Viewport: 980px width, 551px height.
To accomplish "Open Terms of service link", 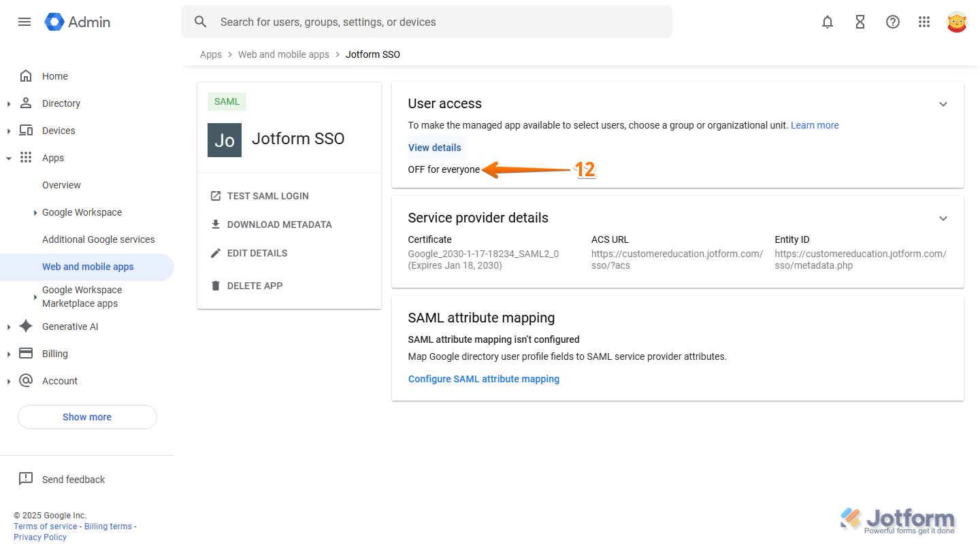I will coord(46,527).
